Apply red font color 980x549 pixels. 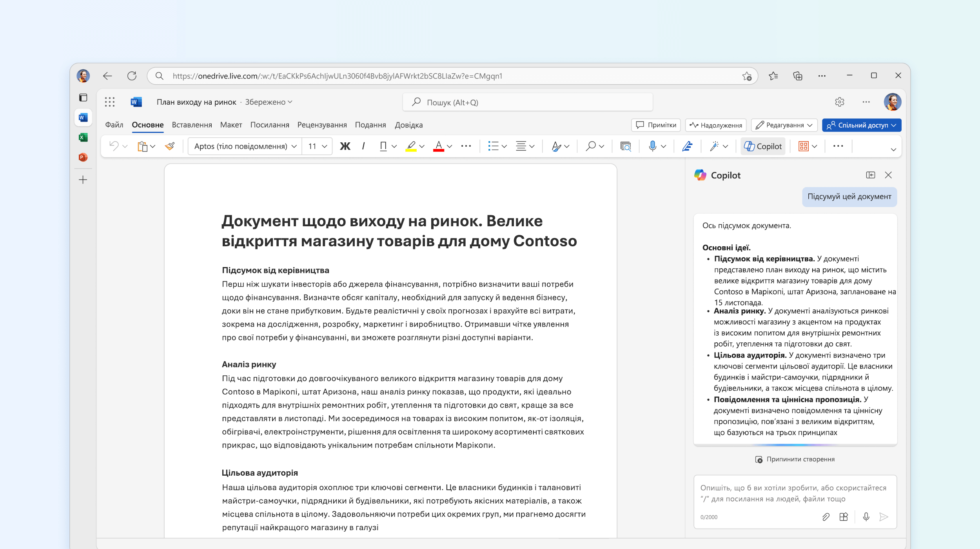click(439, 146)
